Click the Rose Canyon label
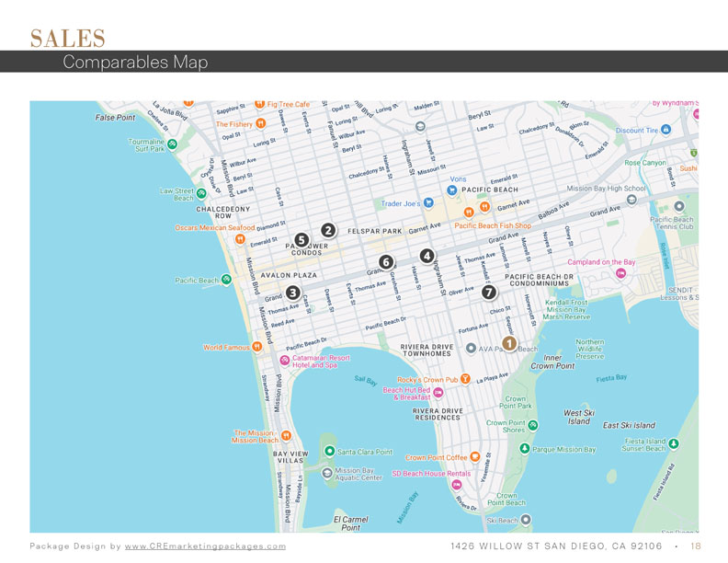 [x=645, y=163]
